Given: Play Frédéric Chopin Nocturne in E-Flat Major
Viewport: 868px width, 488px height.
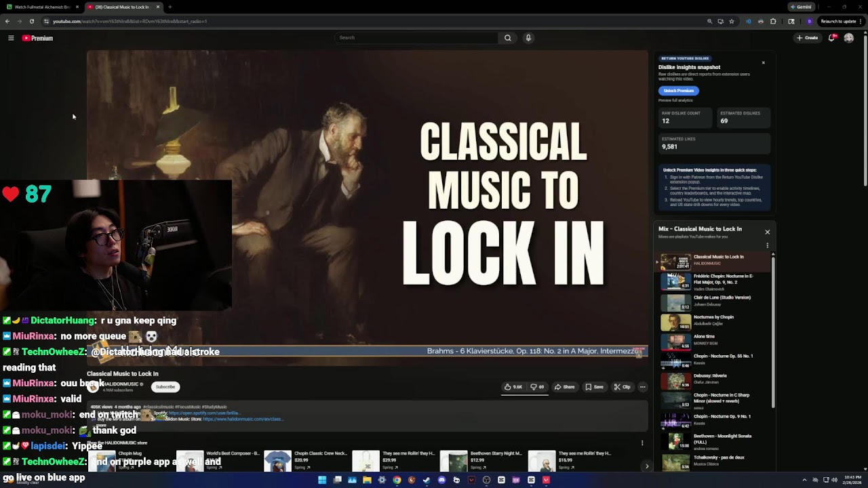Looking at the screenshot, I should pyautogui.click(x=715, y=281).
